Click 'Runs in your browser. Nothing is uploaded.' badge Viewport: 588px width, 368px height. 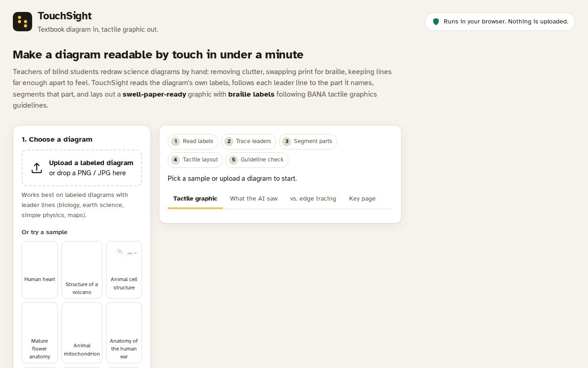pos(500,22)
